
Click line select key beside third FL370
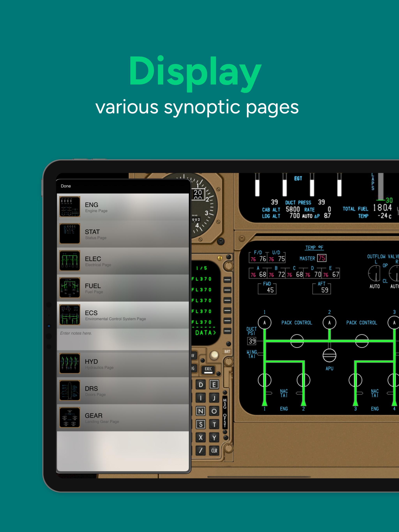coord(227,300)
